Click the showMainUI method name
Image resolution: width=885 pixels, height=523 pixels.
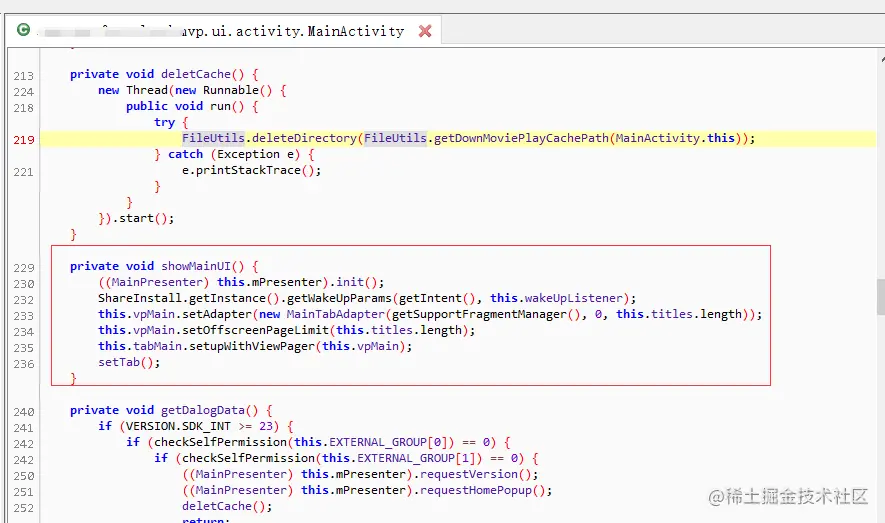pyautogui.click(x=196, y=266)
